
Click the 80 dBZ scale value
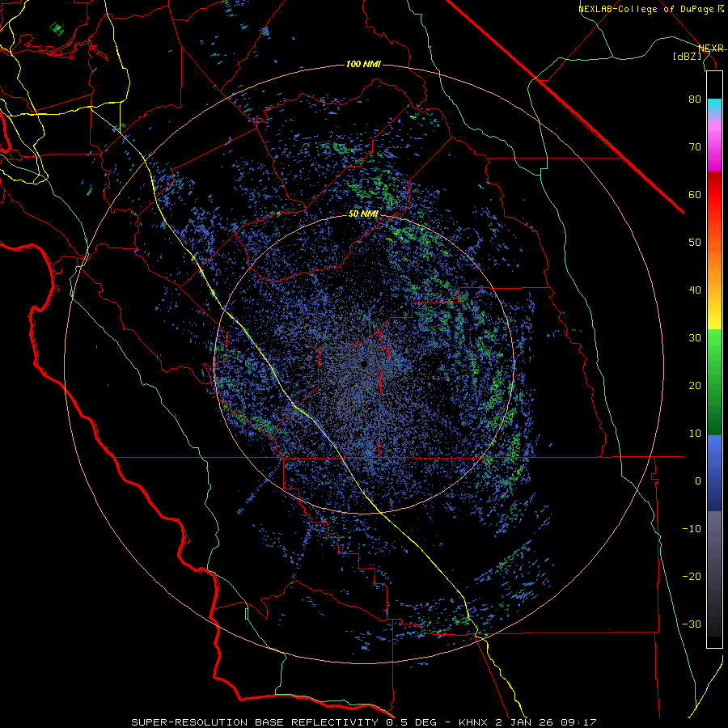695,99
